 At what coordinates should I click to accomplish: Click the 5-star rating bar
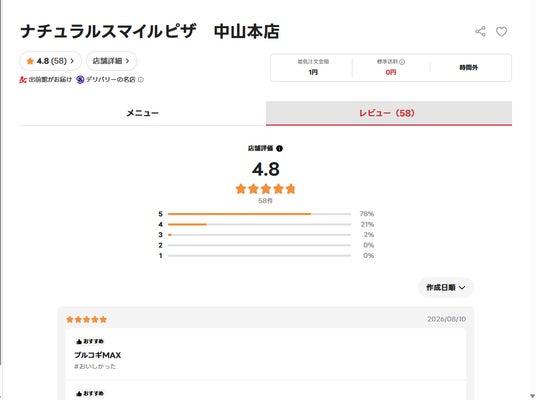[x=259, y=214]
